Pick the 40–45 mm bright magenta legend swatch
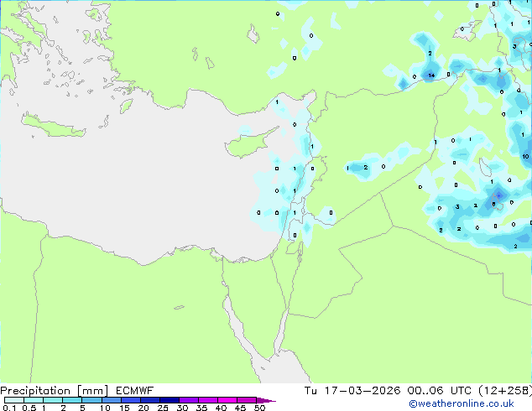Screen dimensions: 532x411 coord(227,400)
